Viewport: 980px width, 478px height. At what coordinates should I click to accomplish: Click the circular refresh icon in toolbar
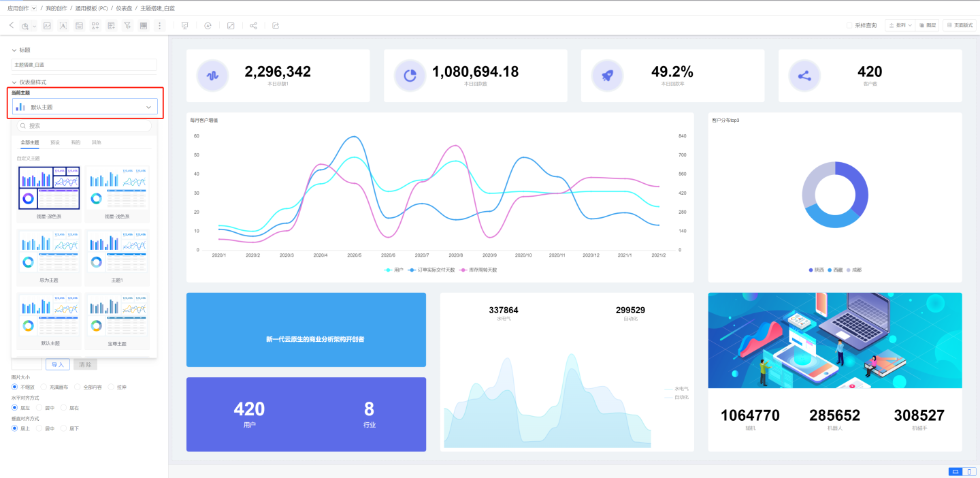click(208, 25)
